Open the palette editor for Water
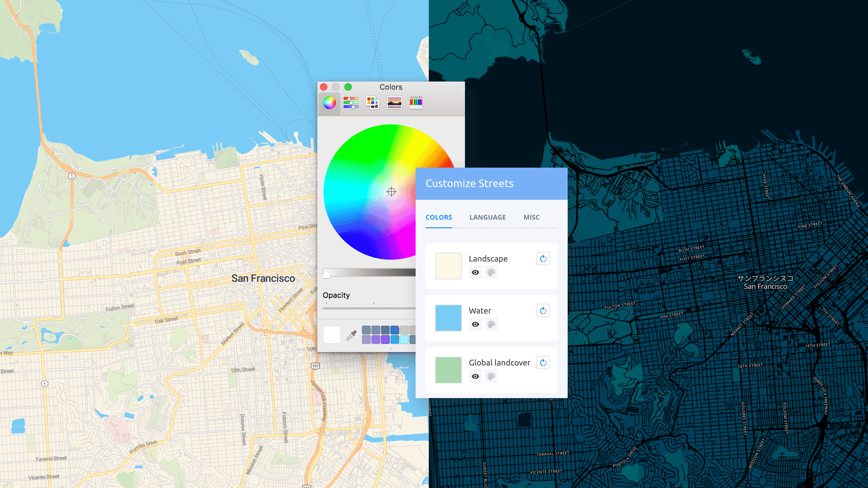This screenshot has height=488, width=868. pyautogui.click(x=491, y=324)
